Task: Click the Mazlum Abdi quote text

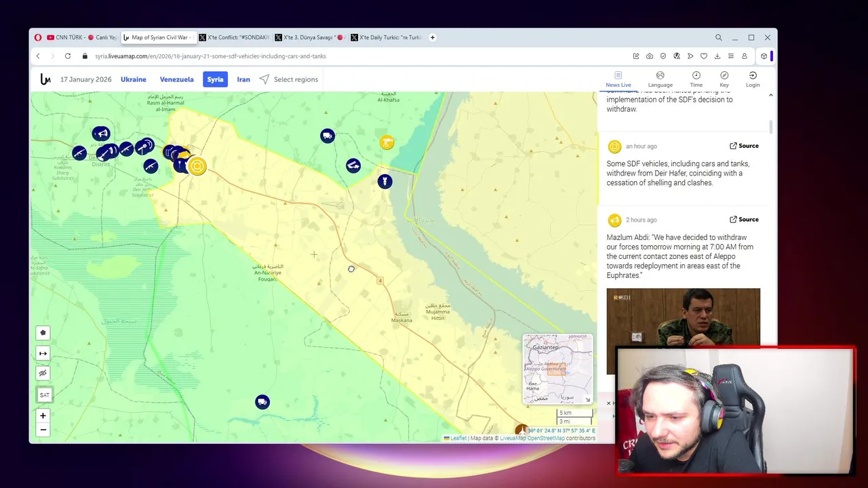Action: tap(680, 256)
